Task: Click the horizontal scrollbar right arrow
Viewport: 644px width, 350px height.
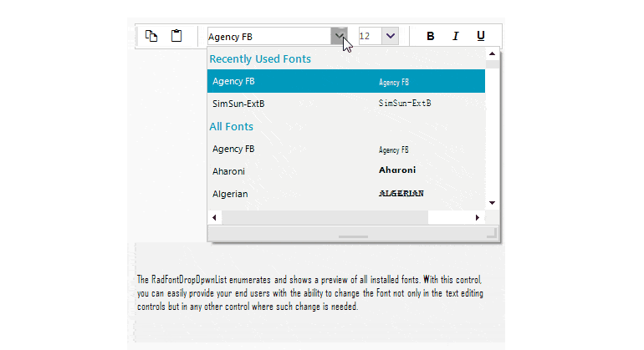Action: (x=478, y=217)
